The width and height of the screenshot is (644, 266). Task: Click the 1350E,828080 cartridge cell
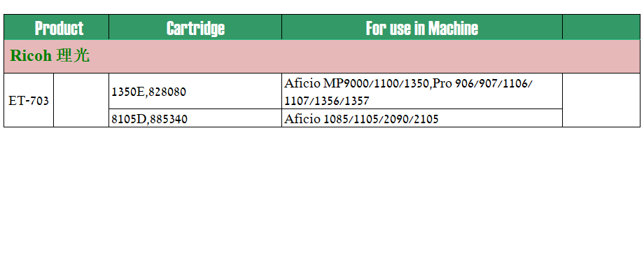195,91
